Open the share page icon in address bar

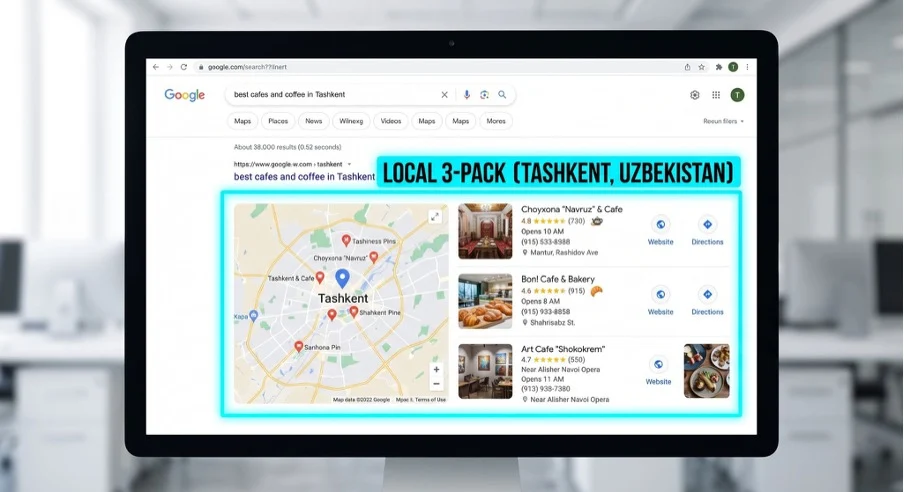click(x=687, y=67)
